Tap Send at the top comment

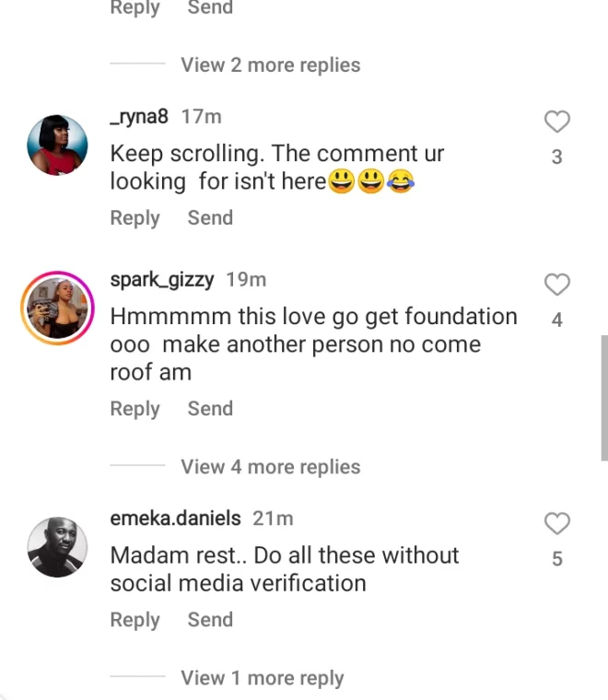tap(210, 8)
